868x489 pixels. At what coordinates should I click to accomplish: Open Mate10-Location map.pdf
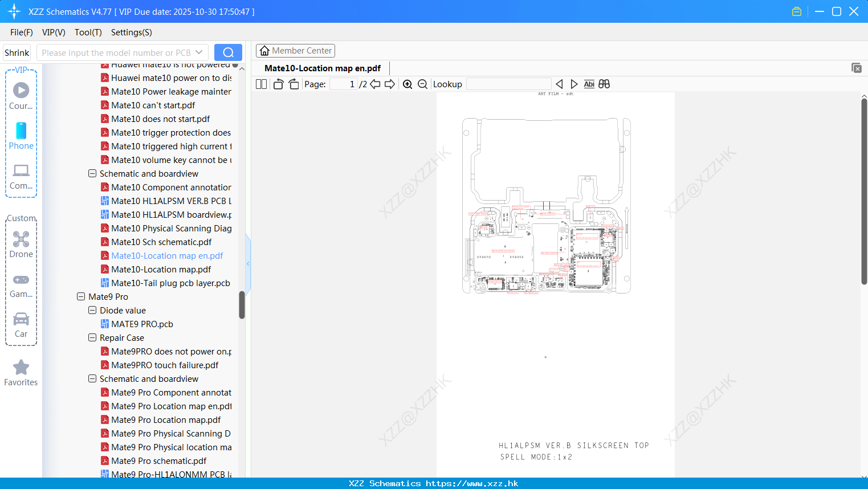(x=156, y=269)
